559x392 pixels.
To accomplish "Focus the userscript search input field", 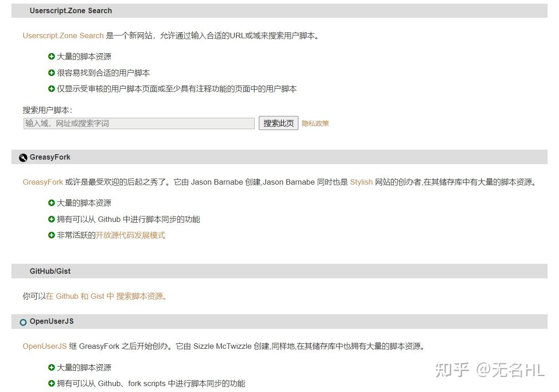I will click(x=139, y=123).
